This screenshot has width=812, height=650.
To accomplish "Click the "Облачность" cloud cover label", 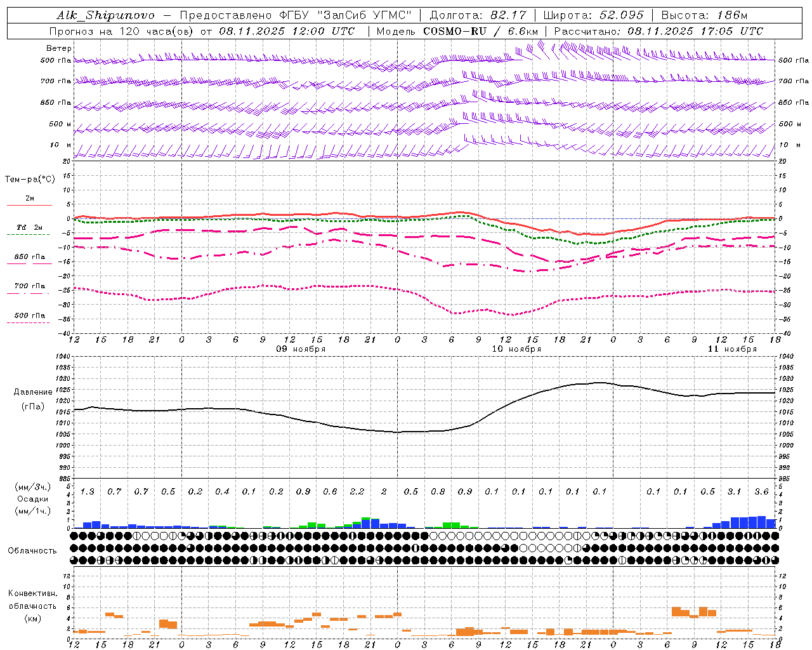I will (32, 551).
